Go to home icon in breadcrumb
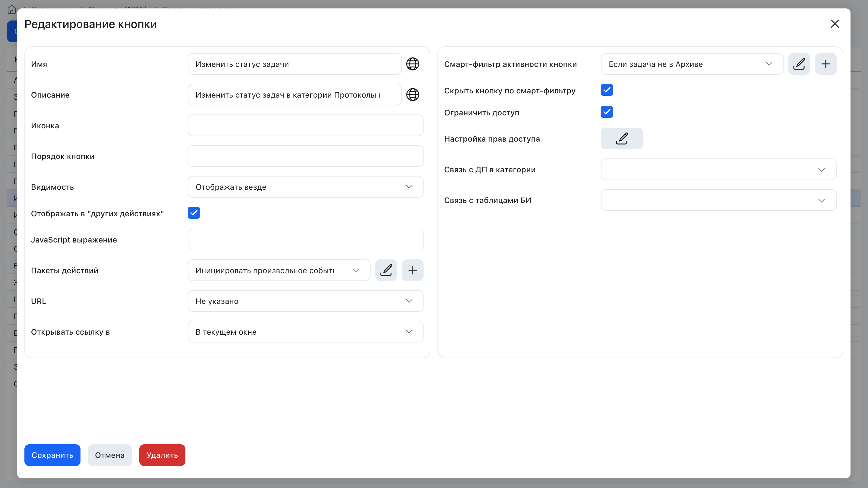Screen dimensions: 868x488 (x=11, y=9)
